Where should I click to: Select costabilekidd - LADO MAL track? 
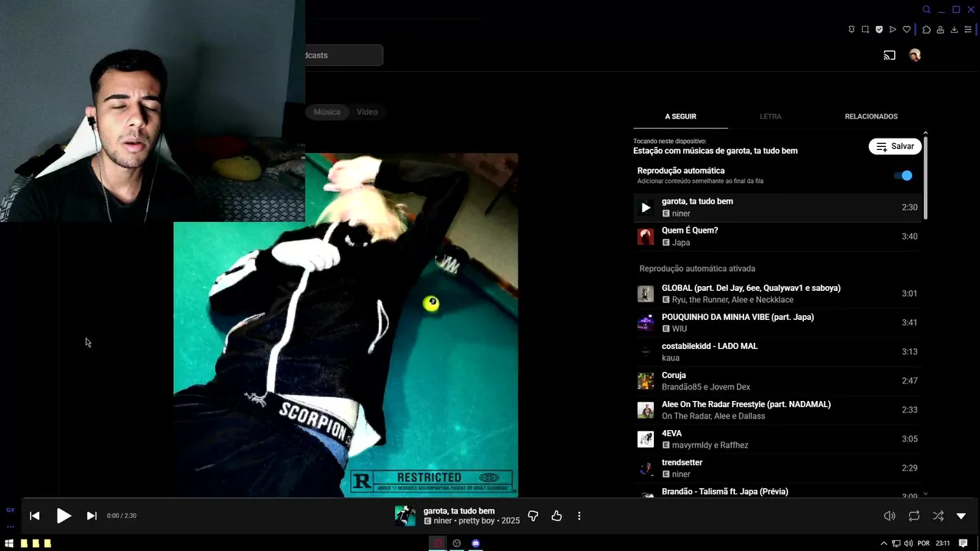(x=778, y=352)
